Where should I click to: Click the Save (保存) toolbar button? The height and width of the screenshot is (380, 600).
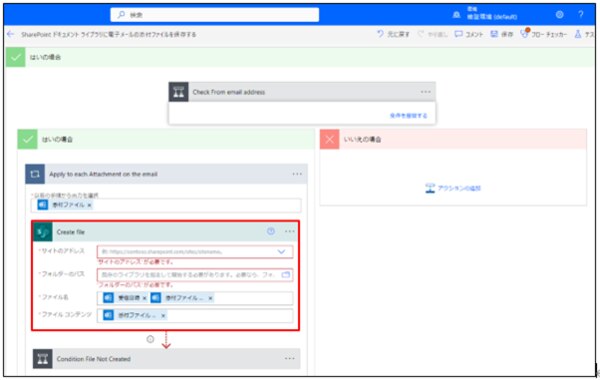coord(502,34)
